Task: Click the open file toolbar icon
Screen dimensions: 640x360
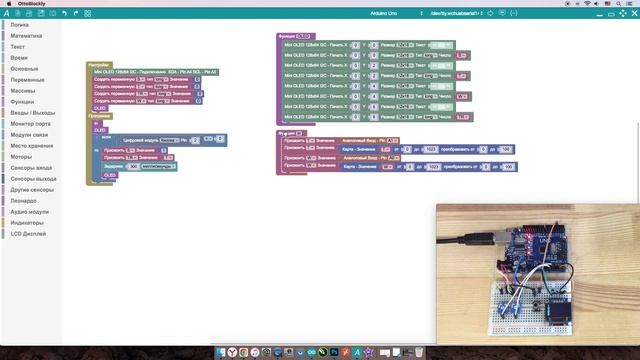Action: click(29, 13)
